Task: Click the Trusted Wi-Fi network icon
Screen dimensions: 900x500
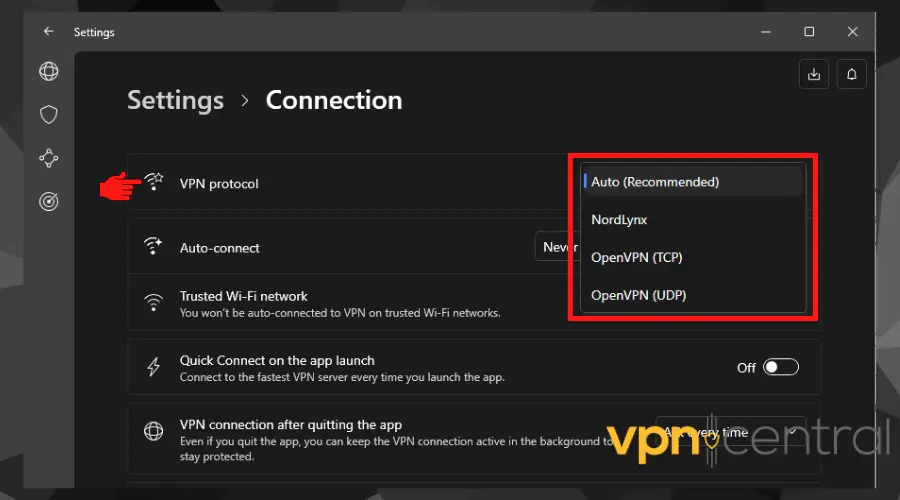Action: pyautogui.click(x=153, y=302)
